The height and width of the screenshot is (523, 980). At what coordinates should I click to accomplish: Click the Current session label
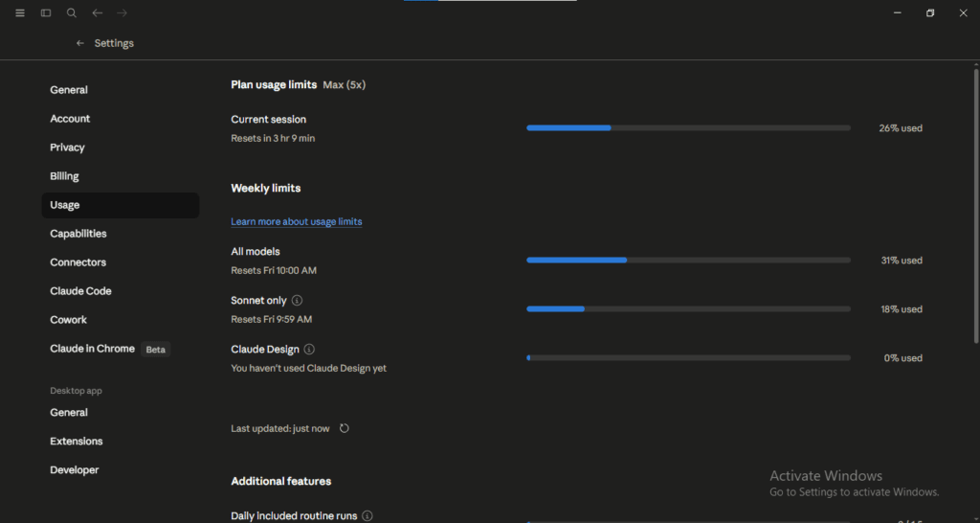tap(269, 120)
